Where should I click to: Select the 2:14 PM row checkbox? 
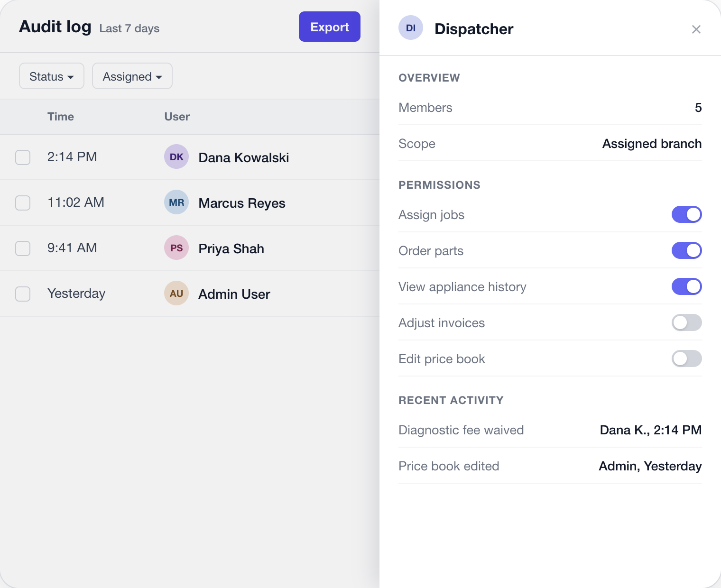point(23,157)
